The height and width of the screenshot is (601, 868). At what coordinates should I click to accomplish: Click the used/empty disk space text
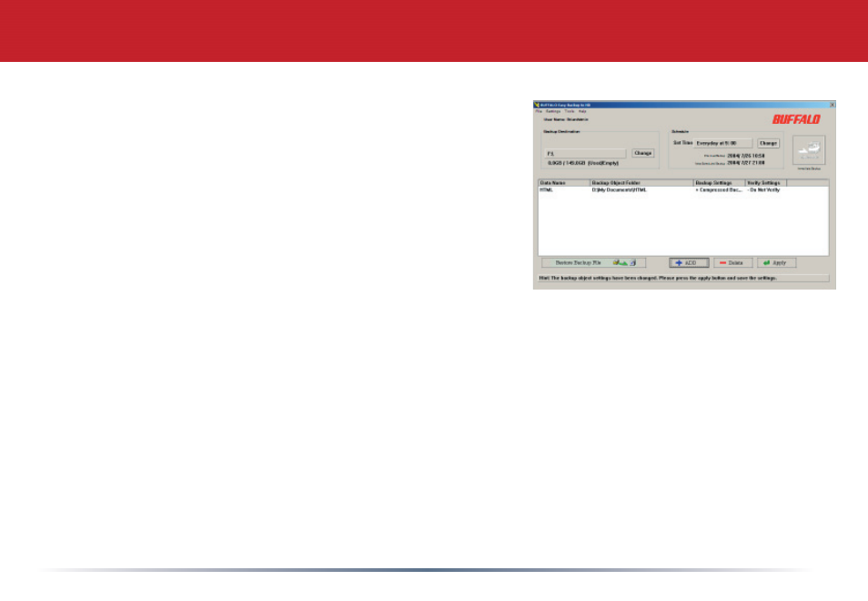coord(583,163)
